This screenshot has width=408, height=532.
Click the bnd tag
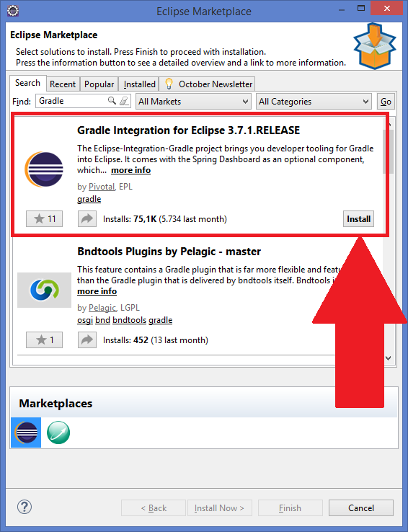[103, 320]
